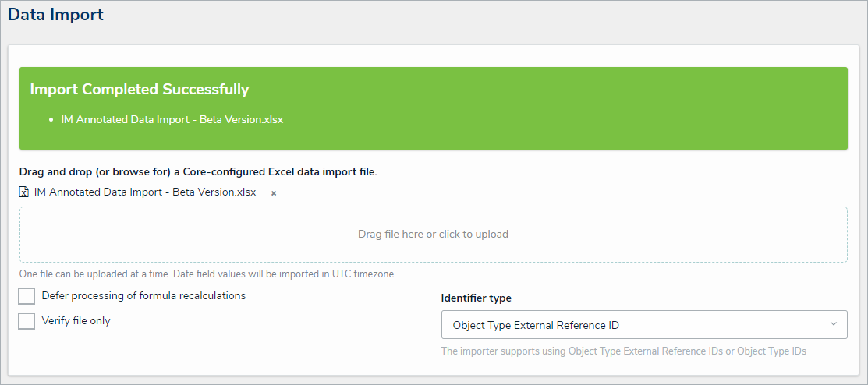Click the 'One file can be uploaded' hint text
Viewport: 868px width, 385px height.
click(x=207, y=274)
